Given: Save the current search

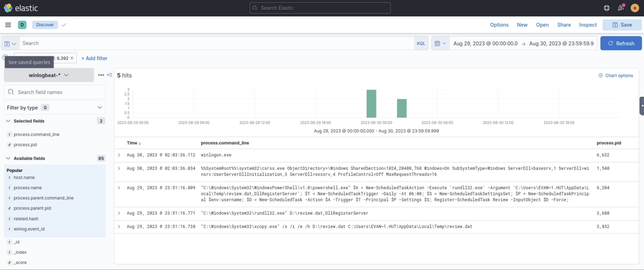Looking at the screenshot, I should (x=622, y=25).
